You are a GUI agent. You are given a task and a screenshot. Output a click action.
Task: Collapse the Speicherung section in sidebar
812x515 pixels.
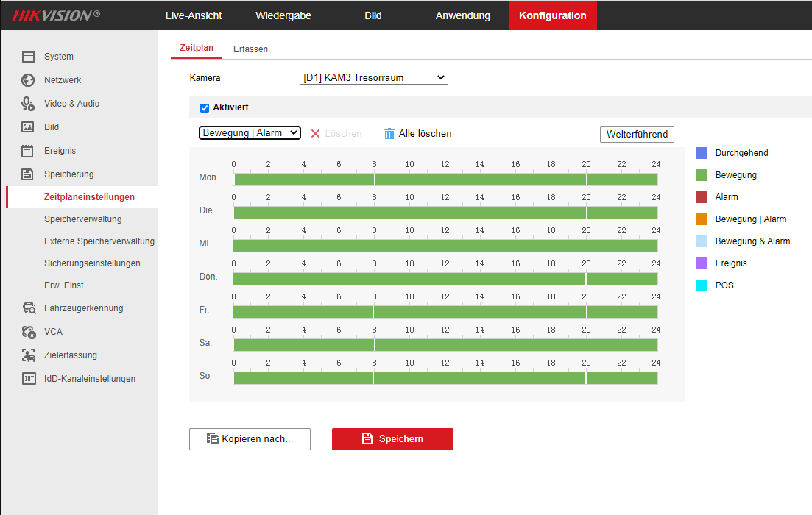68,174
